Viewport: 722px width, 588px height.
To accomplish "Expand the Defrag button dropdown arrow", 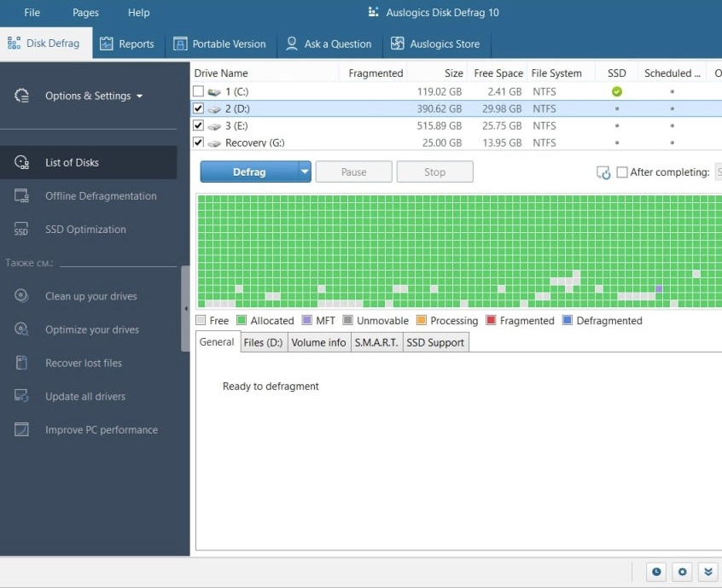I will point(305,172).
